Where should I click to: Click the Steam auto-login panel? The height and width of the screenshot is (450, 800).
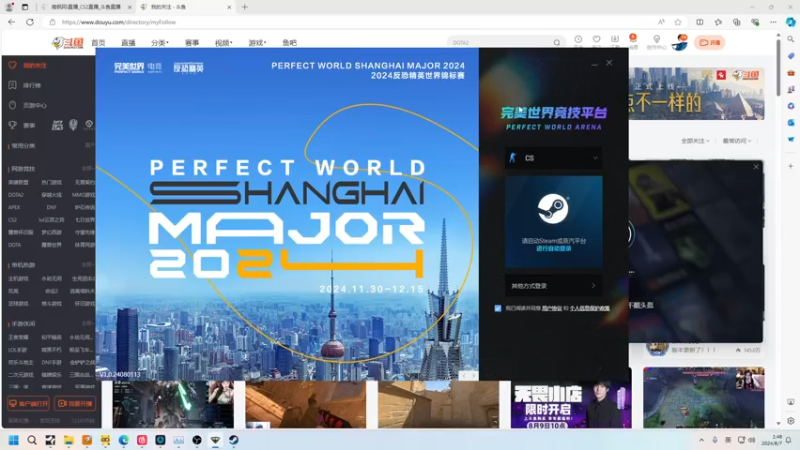554,221
